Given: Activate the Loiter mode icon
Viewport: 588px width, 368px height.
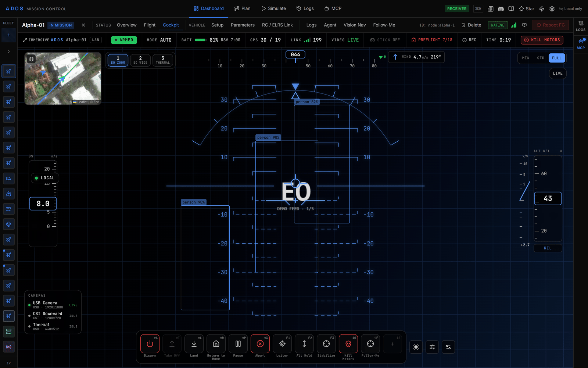Looking at the screenshot, I should tap(282, 344).
